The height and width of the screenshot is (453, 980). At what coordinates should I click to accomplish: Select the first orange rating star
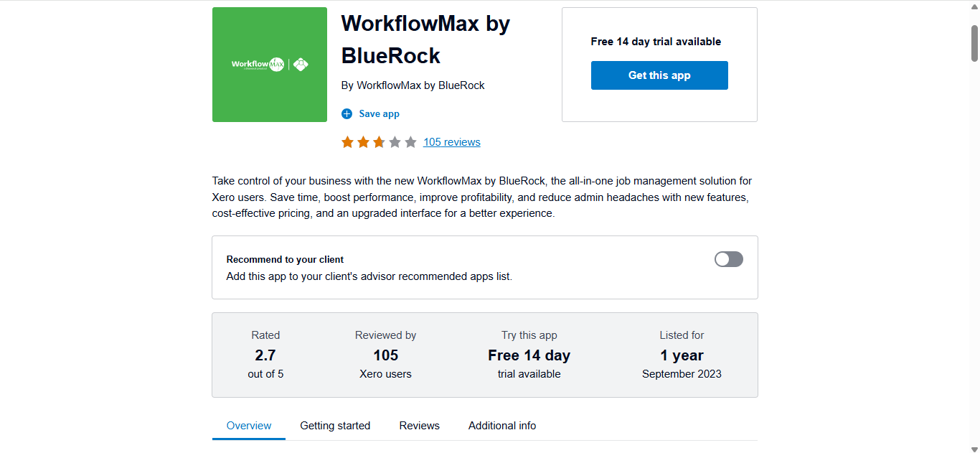pyautogui.click(x=347, y=141)
